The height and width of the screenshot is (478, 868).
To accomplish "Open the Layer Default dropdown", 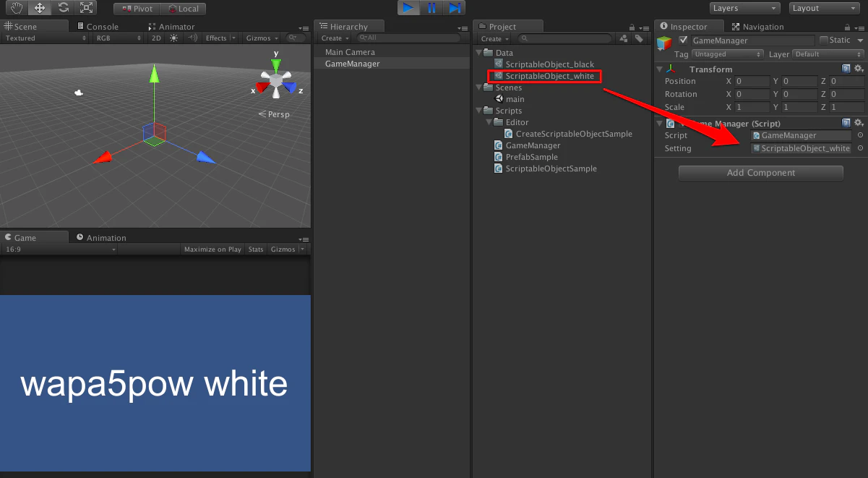I will click(x=828, y=54).
